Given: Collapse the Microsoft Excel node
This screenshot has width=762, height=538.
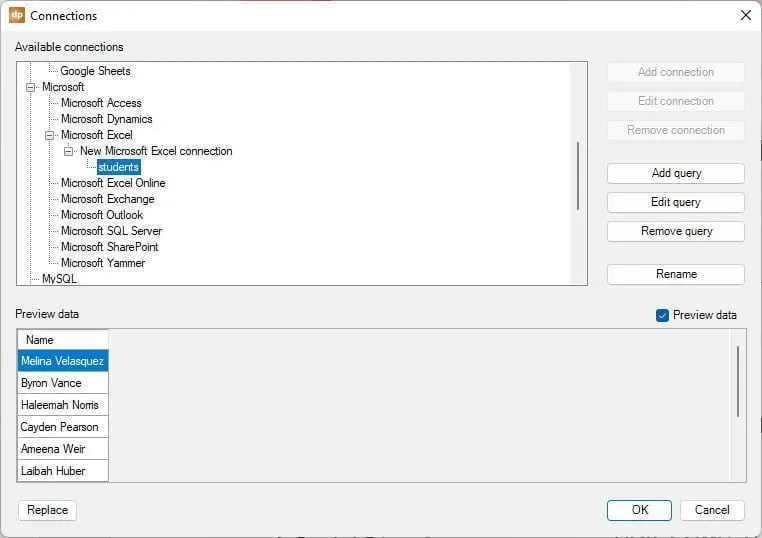Looking at the screenshot, I should coord(50,135).
